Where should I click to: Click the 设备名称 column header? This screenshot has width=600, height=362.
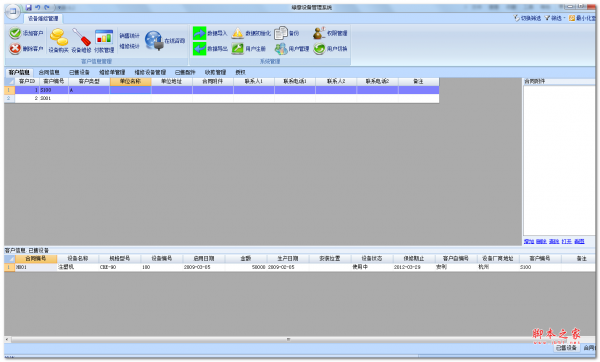tap(78, 259)
